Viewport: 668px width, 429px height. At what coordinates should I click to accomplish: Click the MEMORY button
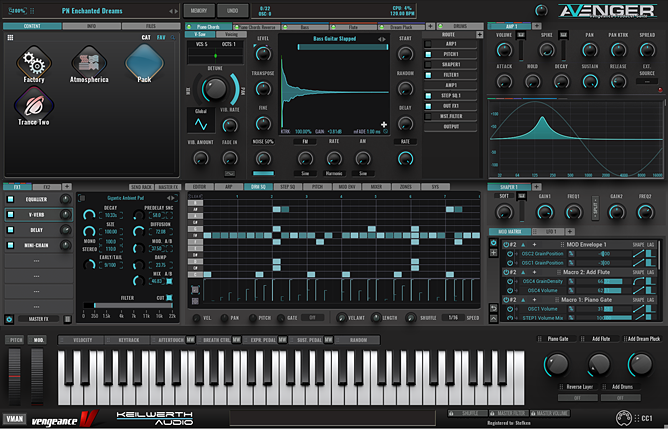click(x=199, y=11)
